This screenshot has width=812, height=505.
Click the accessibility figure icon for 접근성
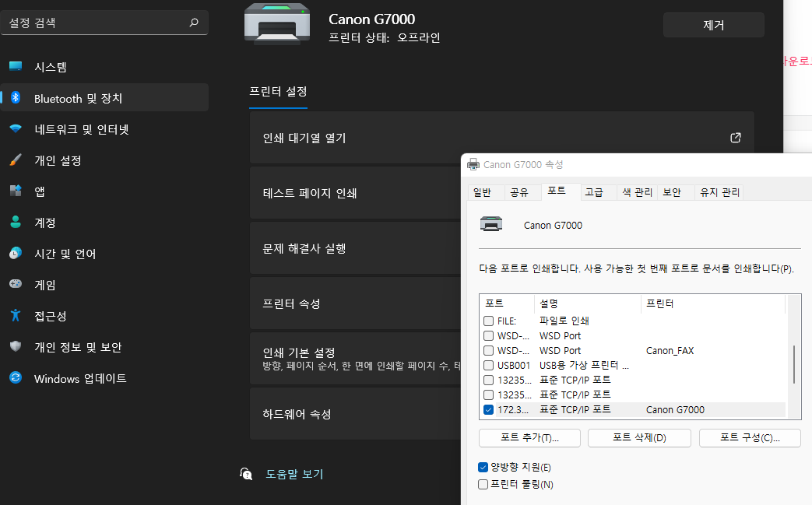pyautogui.click(x=16, y=315)
